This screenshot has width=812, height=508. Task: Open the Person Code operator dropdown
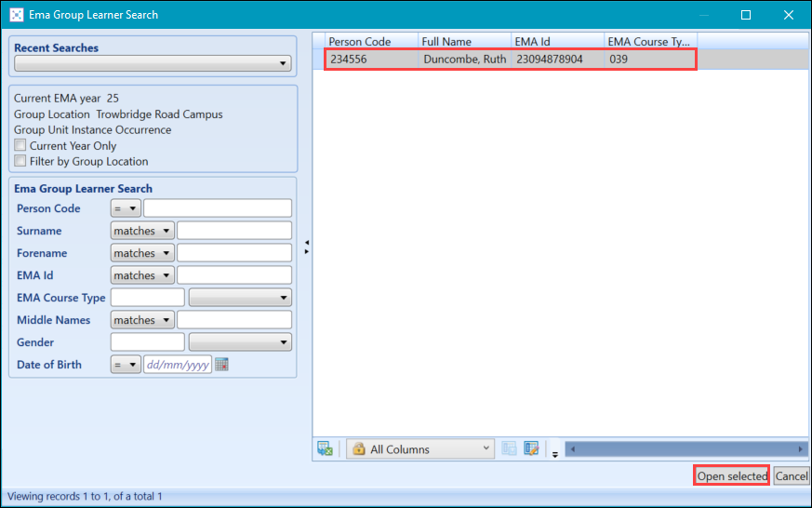126,208
